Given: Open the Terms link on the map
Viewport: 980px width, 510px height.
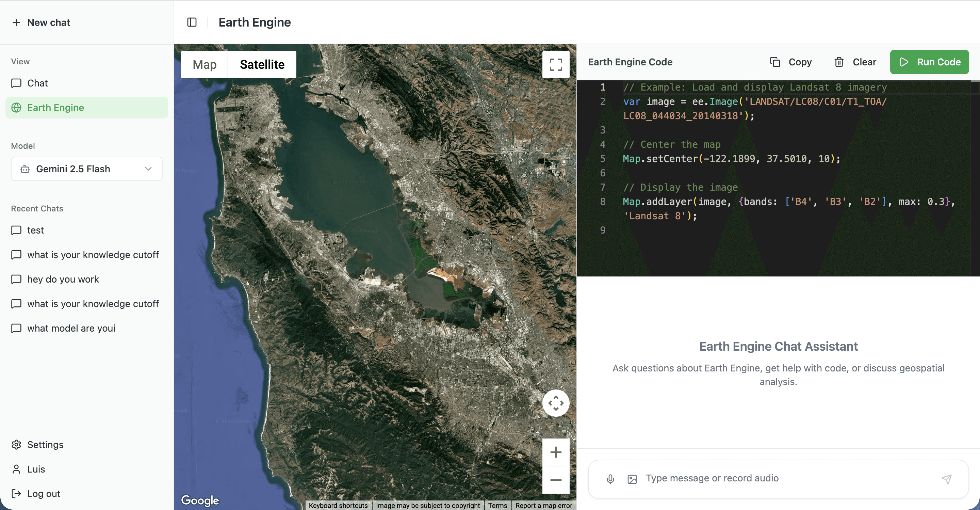Looking at the screenshot, I should coord(497,506).
